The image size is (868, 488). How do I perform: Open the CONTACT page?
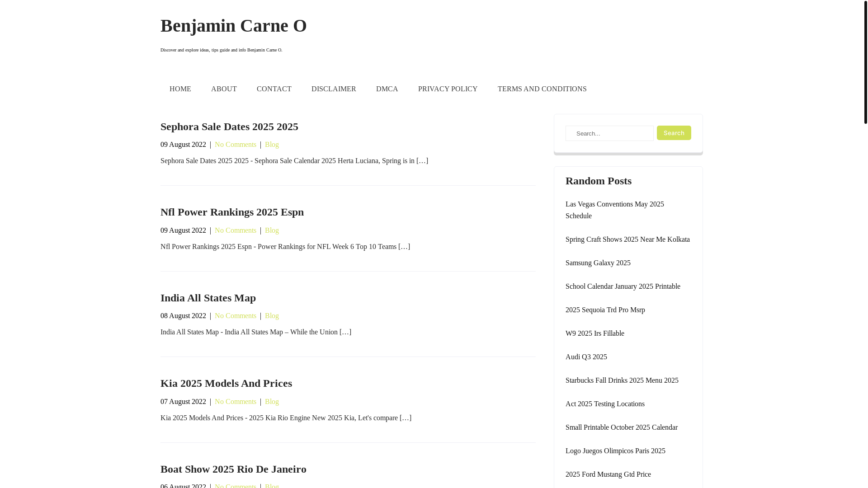(x=274, y=89)
